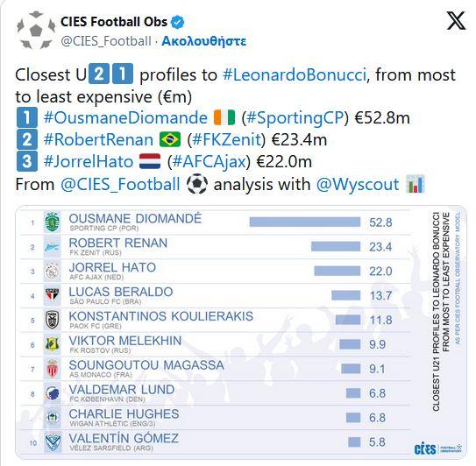476x466 pixels.
Task: Click the @CIES_Football handle under the name
Action: click(106, 41)
